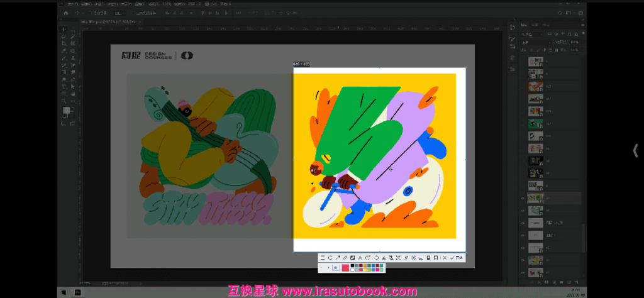Open the Windows Start menu

point(64,293)
